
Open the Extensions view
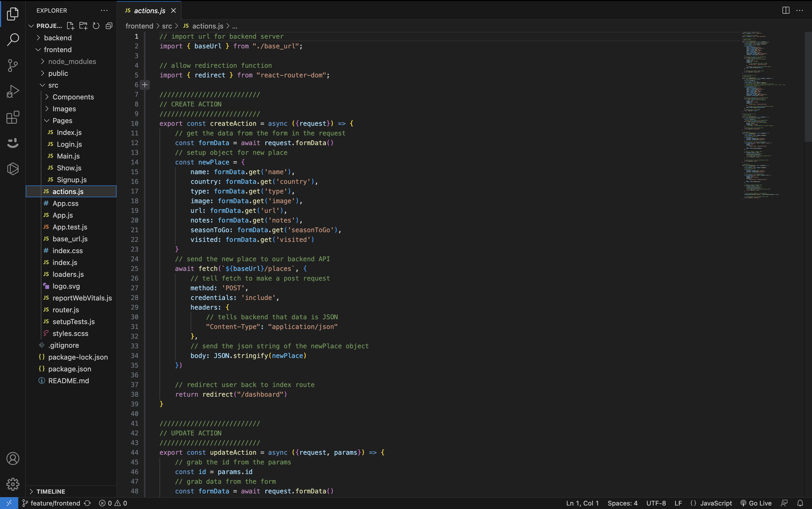point(13,117)
